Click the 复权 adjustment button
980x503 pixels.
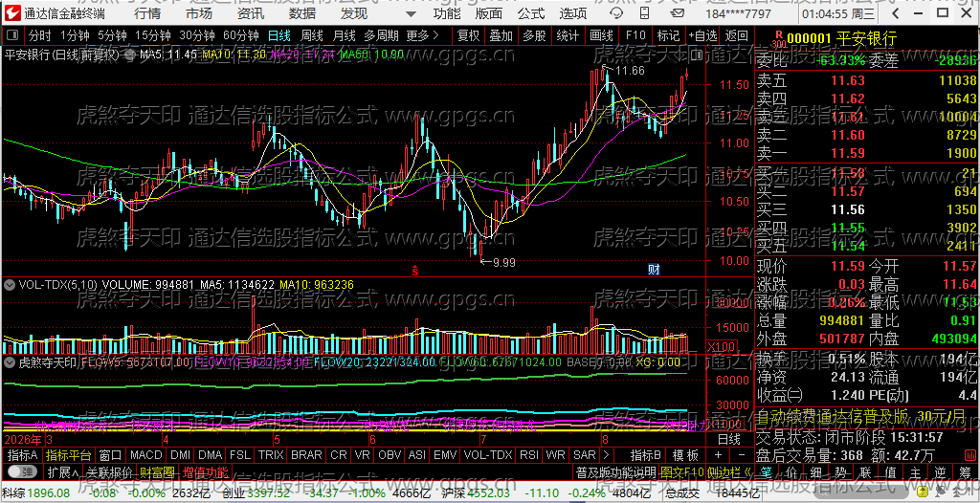468,35
